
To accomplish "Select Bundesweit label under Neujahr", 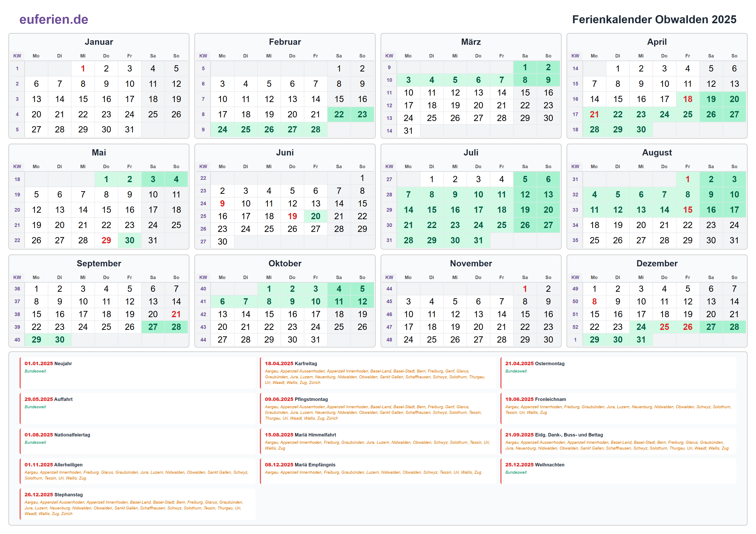I will [35, 371].
